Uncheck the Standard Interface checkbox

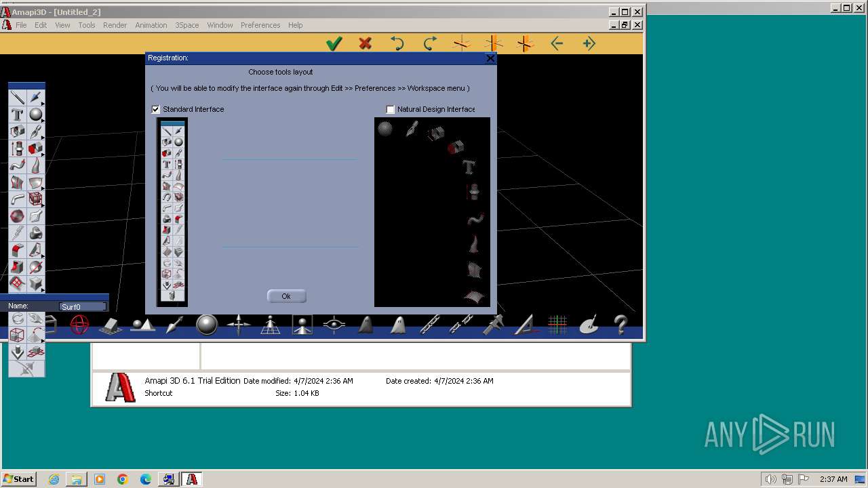tap(156, 109)
